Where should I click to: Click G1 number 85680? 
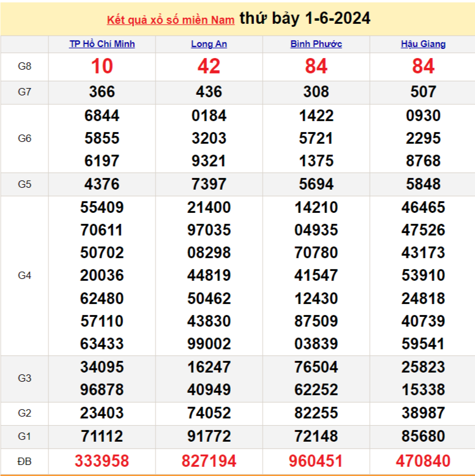pos(424,436)
